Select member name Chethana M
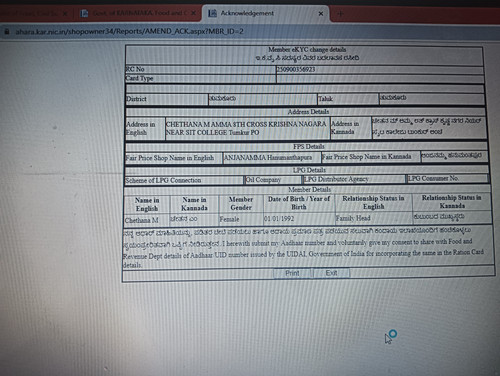This screenshot has width=500, height=376. tap(141, 220)
